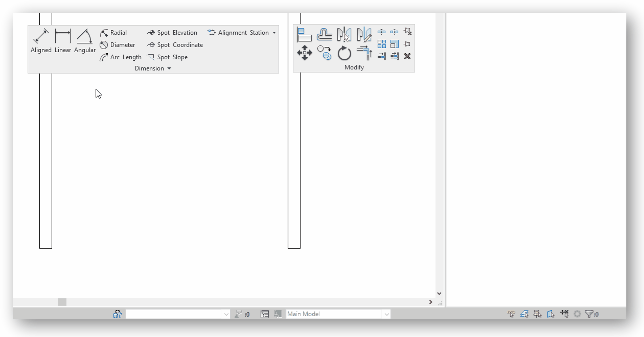Select the Offset tool
The width and height of the screenshot is (644, 337).
[325, 34]
